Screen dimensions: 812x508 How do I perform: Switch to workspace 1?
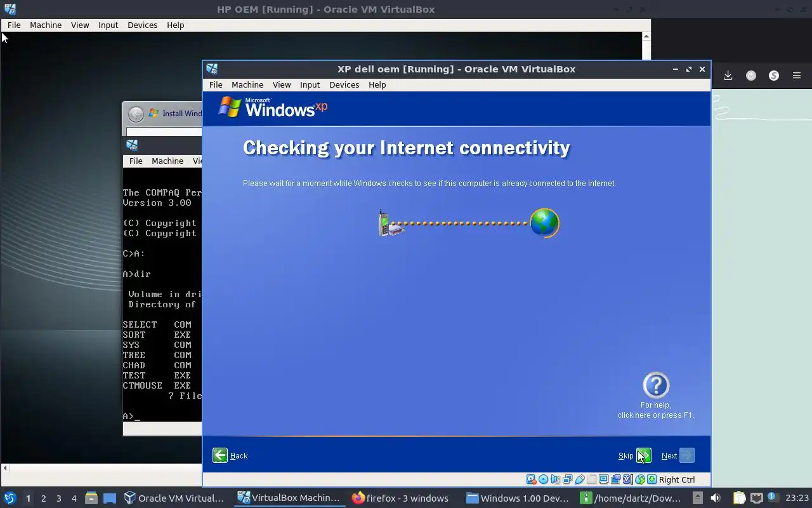tap(28, 498)
